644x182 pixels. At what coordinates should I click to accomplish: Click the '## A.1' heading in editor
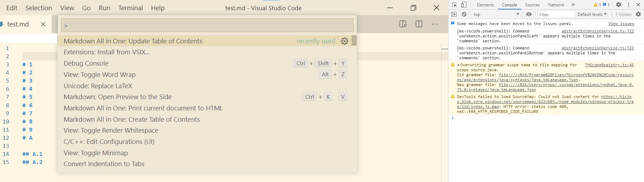pyautogui.click(x=32, y=154)
